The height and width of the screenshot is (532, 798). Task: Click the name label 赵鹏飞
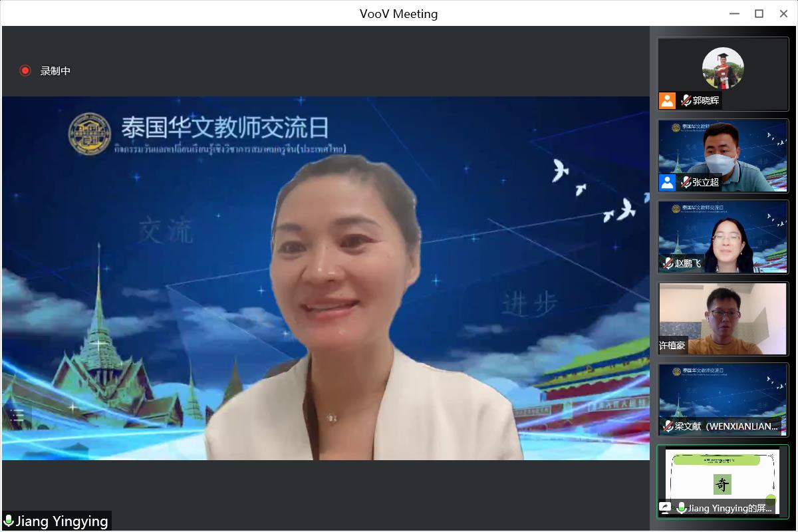(688, 263)
